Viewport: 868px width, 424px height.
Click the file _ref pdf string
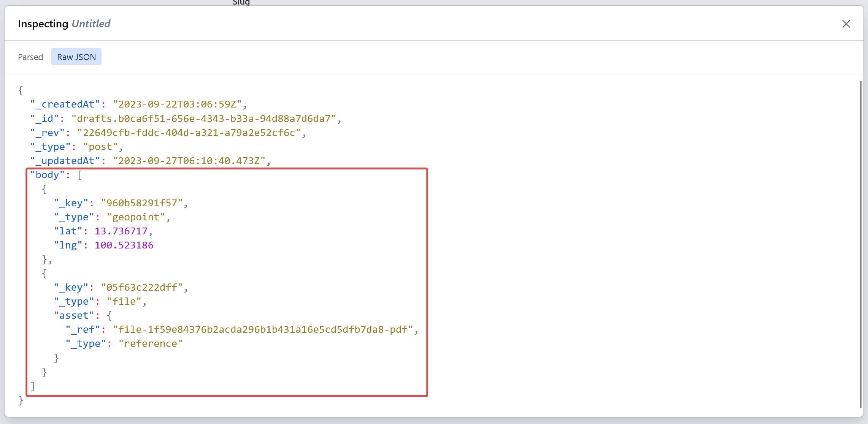(x=263, y=330)
